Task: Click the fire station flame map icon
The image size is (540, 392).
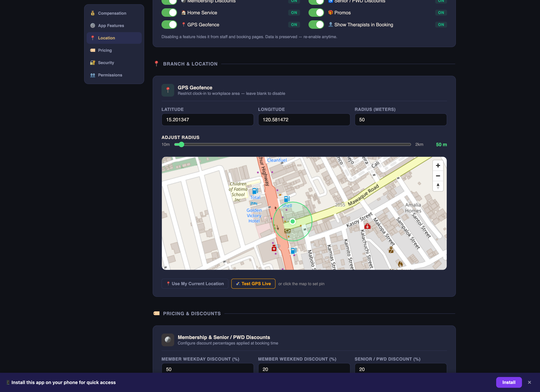Action: pos(400,264)
